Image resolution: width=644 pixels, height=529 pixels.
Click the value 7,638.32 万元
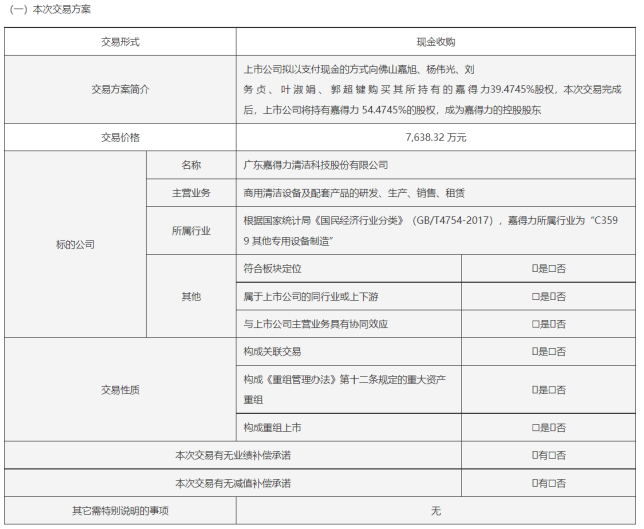[x=436, y=137]
